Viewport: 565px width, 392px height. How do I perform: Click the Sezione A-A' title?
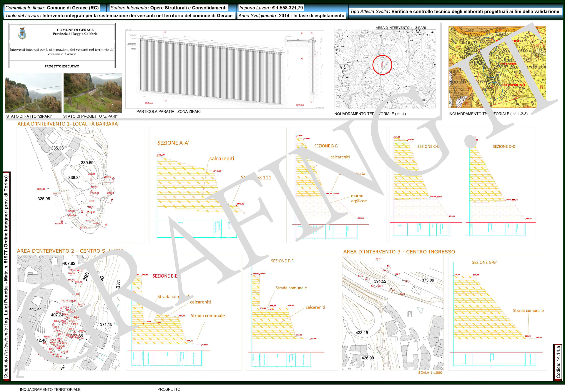coord(173,143)
